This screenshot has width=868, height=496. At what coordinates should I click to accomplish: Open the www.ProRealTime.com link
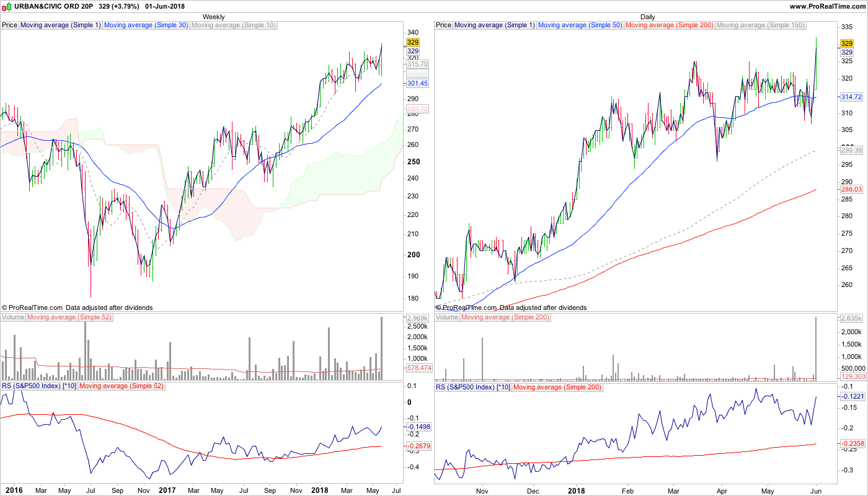tap(828, 6)
